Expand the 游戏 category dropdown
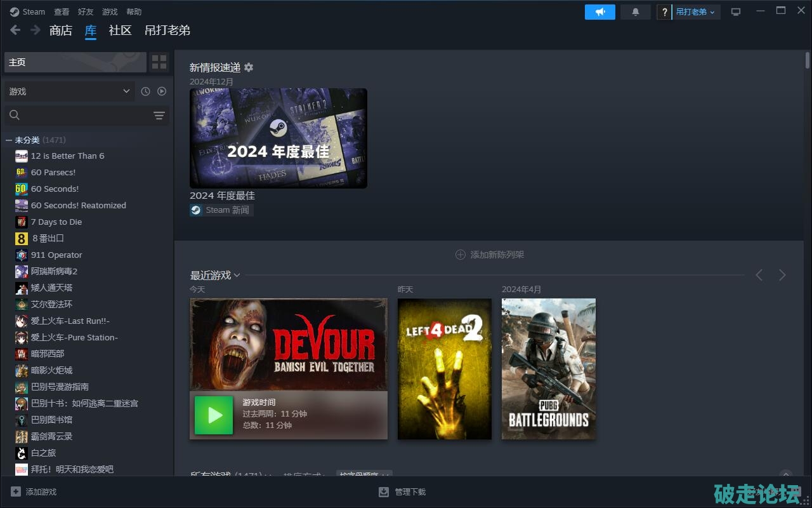Viewport: 812px width, 508px height. coord(70,91)
